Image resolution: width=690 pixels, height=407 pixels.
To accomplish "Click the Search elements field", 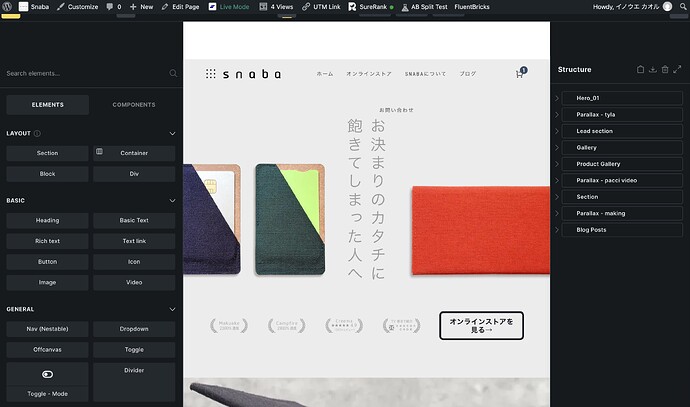I will [x=86, y=73].
